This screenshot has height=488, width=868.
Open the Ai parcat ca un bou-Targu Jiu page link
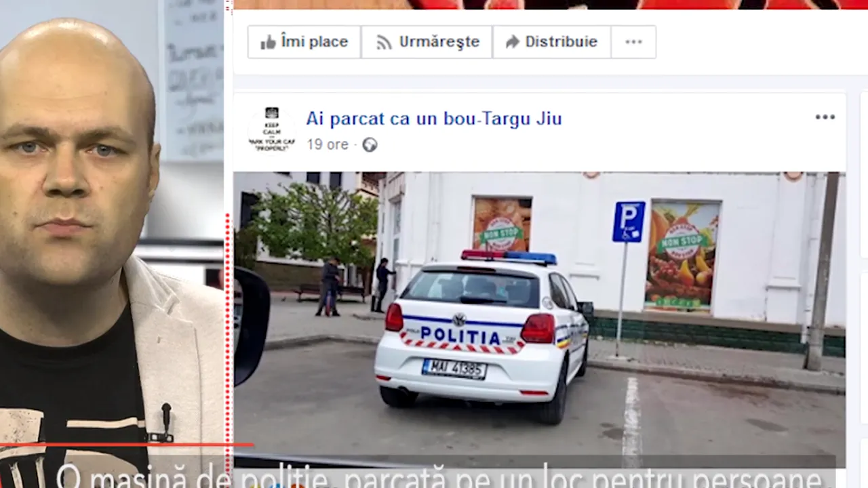pos(433,119)
